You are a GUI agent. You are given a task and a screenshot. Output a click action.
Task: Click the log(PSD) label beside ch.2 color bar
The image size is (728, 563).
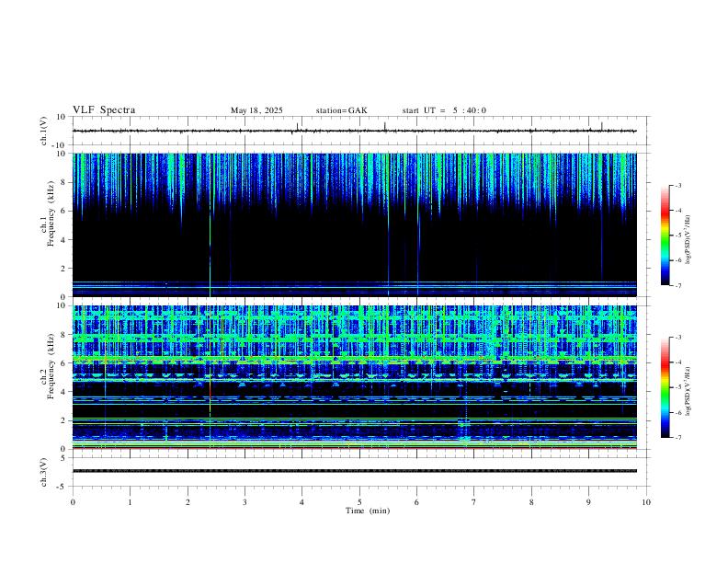point(688,391)
